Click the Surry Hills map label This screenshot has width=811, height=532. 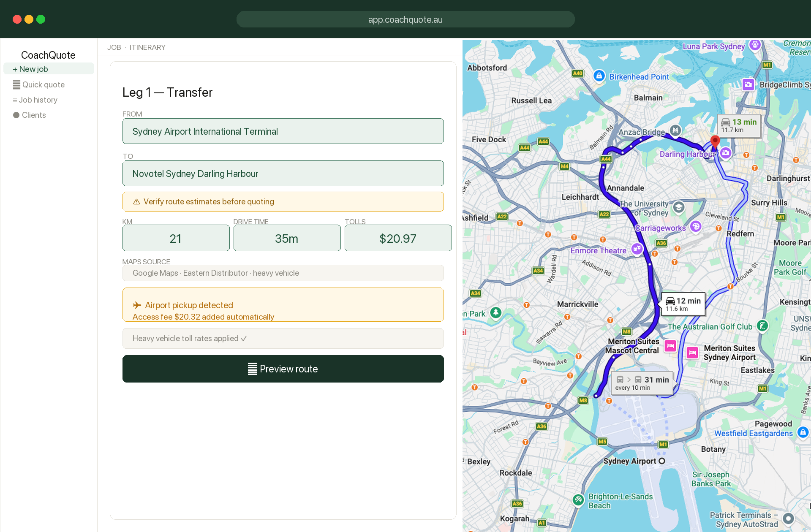coord(769,203)
